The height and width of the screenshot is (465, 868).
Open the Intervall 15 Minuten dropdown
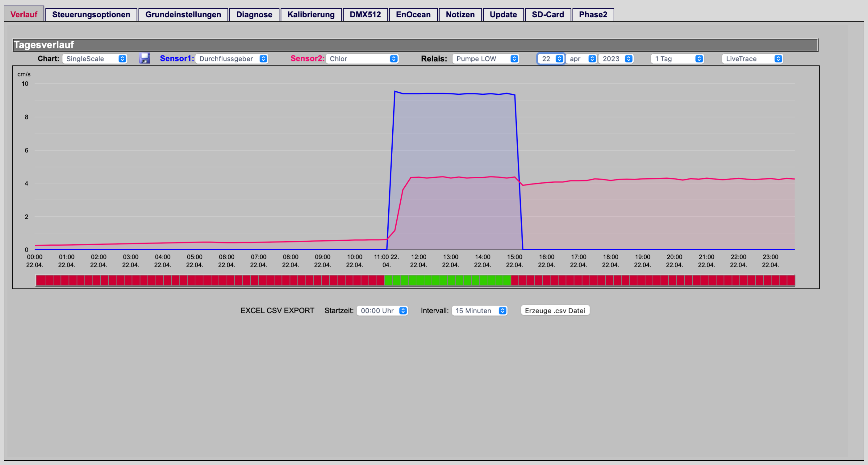479,311
